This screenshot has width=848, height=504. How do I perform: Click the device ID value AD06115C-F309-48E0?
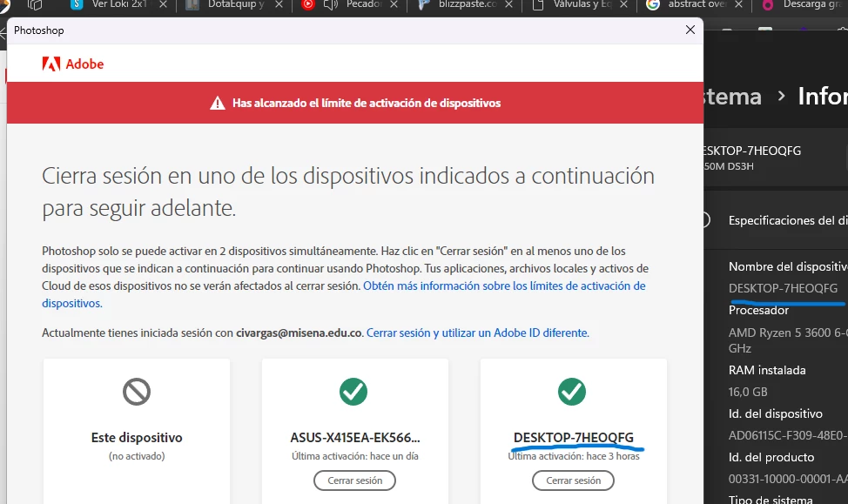[788, 435]
